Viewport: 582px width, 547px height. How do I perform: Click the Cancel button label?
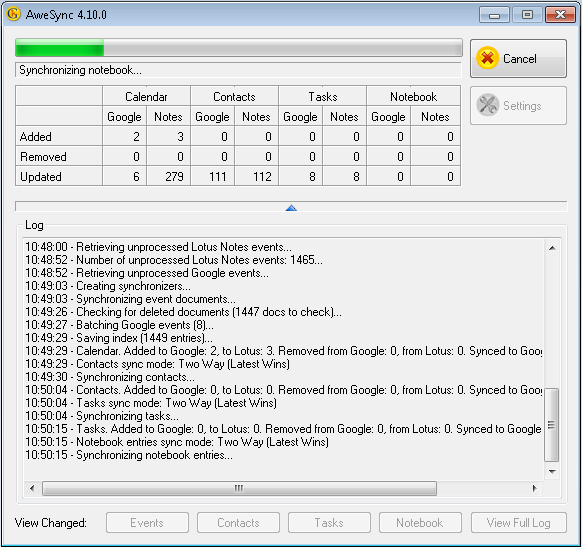pyautogui.click(x=519, y=59)
